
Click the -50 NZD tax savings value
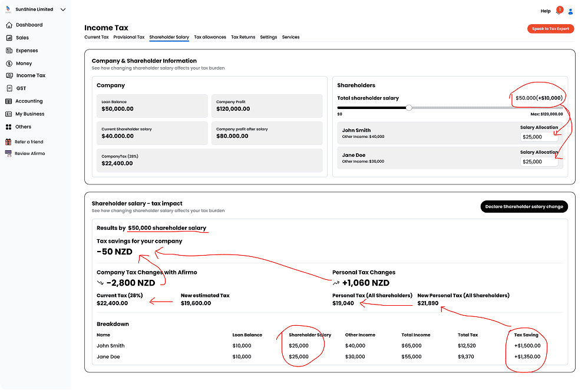(114, 252)
